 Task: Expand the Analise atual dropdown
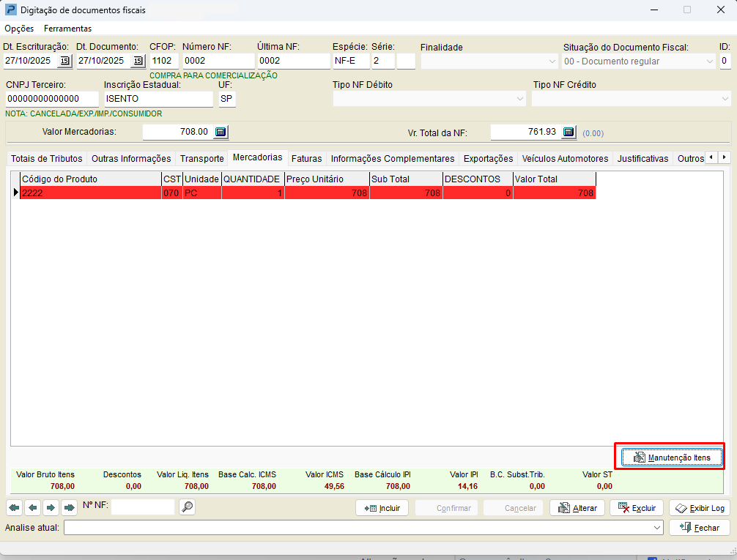pyautogui.click(x=657, y=528)
